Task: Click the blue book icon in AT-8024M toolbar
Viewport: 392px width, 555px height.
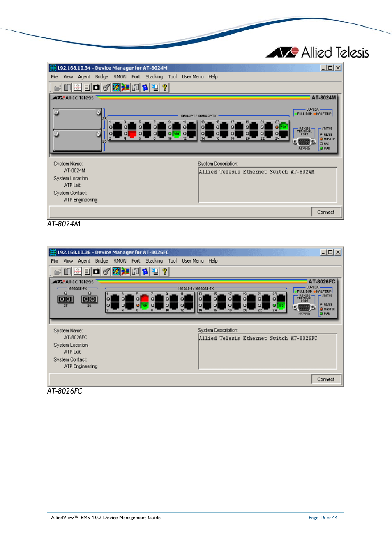Action: [145, 88]
